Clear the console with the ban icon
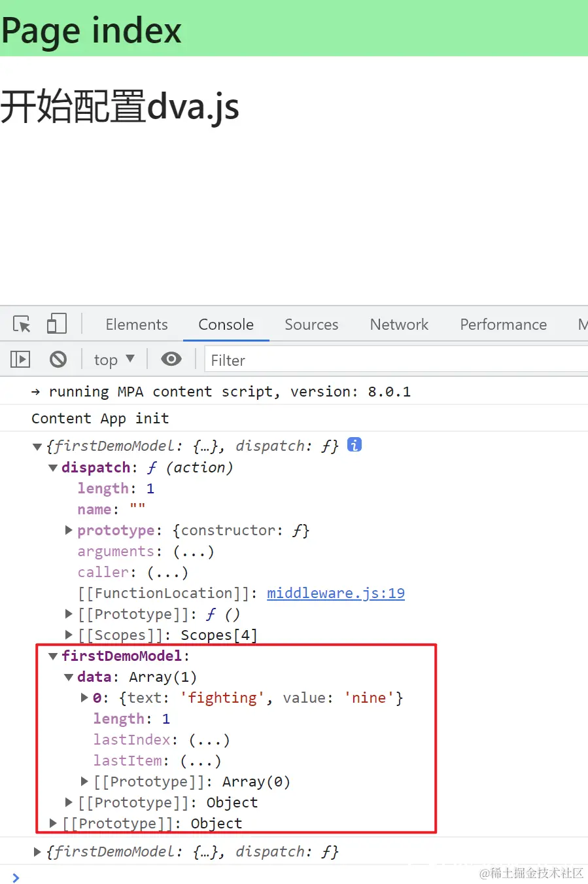This screenshot has width=588, height=884. [58, 359]
